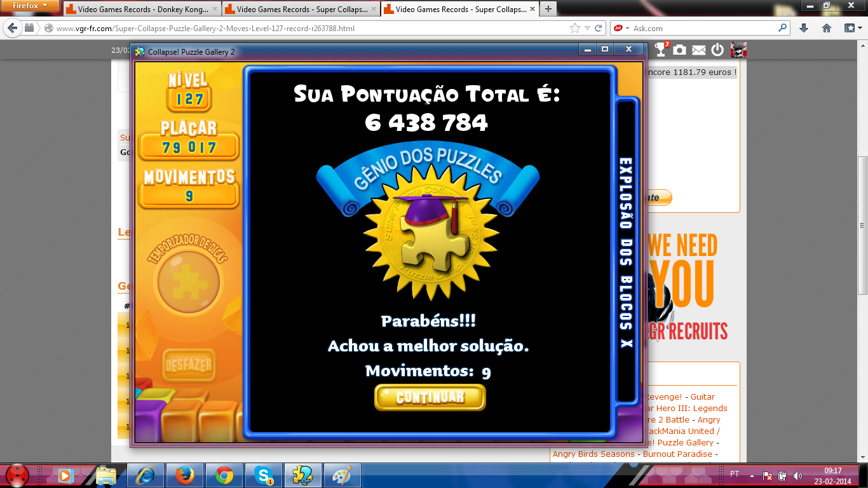Open the envelope messages icon
868x488 pixels.
coord(698,50)
